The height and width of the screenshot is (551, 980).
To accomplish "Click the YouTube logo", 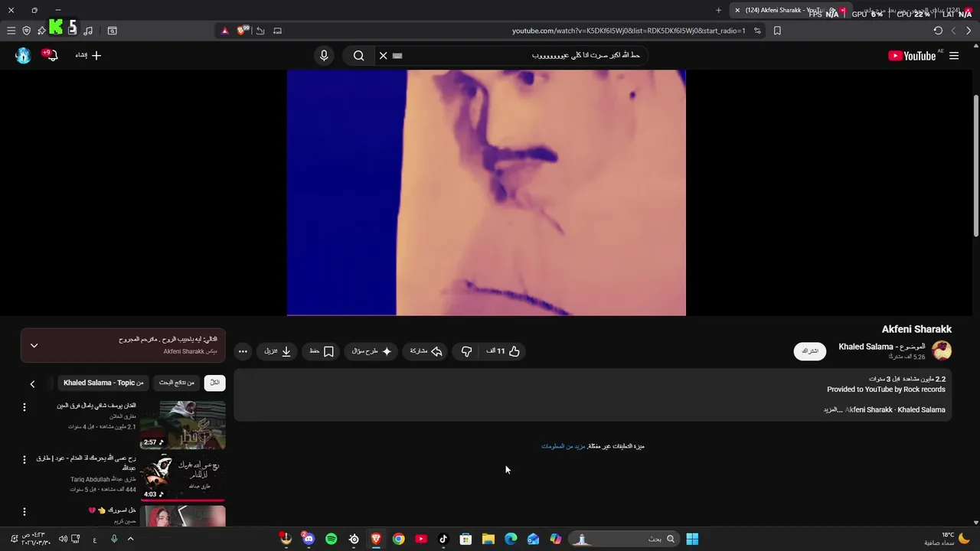I will coord(912,55).
